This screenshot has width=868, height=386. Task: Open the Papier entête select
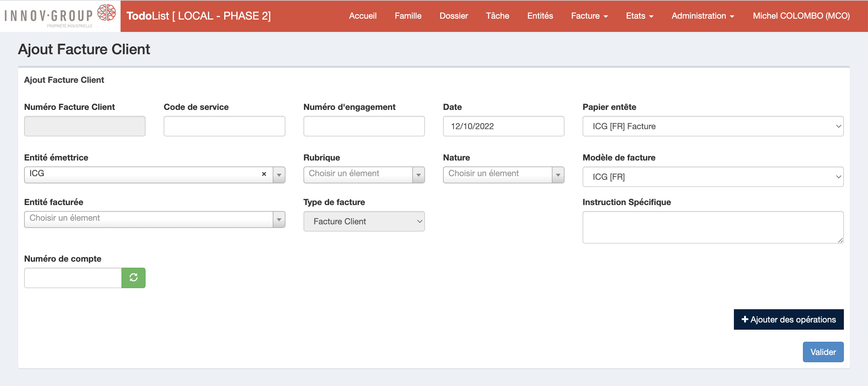point(713,126)
